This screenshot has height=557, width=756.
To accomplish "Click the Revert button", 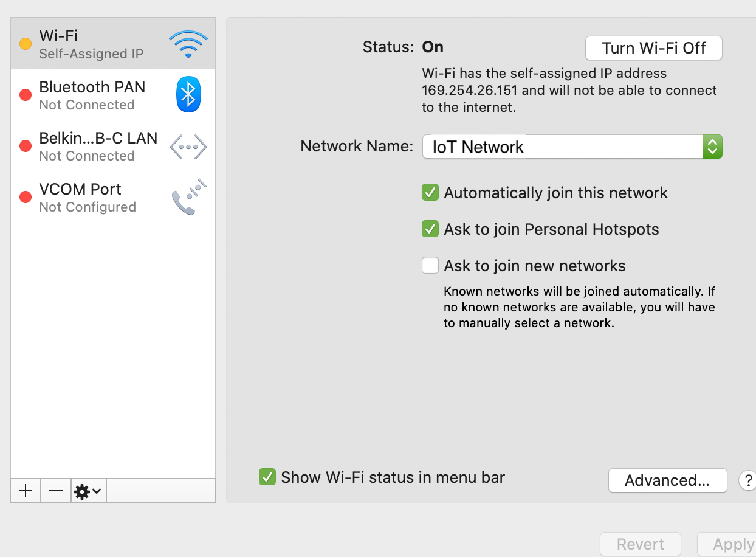I will coord(640,544).
